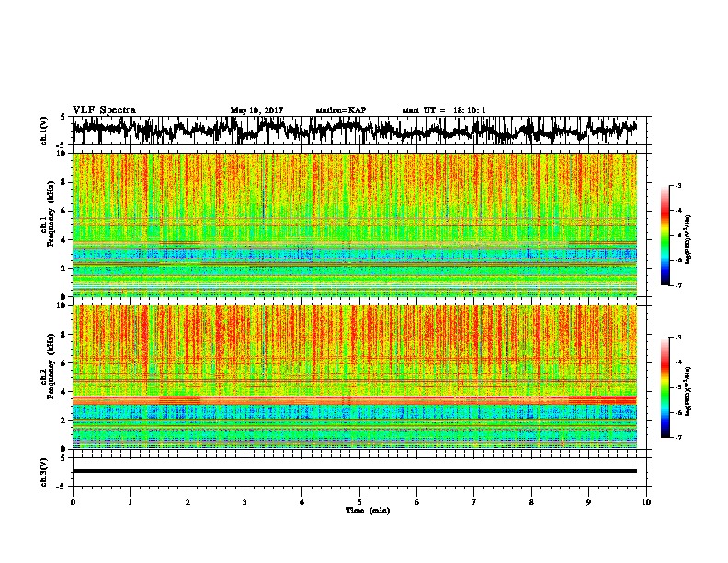The height and width of the screenshot is (563, 728).
Task: Select the "start UT = 18:10:1" text
Action: point(444,110)
